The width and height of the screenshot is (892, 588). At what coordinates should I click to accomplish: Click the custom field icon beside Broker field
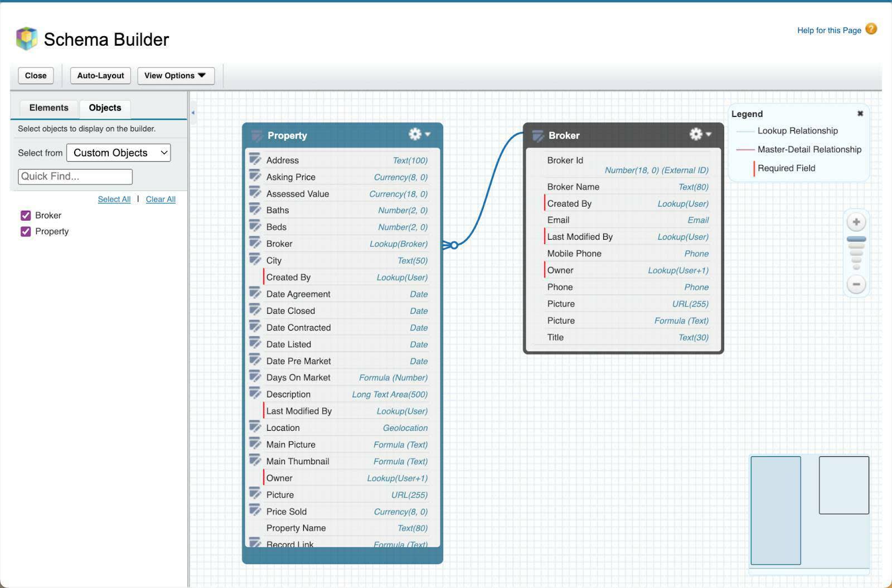coord(255,243)
